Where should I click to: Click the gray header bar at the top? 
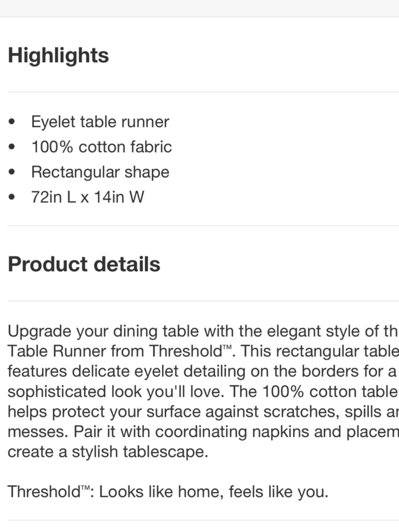click(x=199, y=8)
